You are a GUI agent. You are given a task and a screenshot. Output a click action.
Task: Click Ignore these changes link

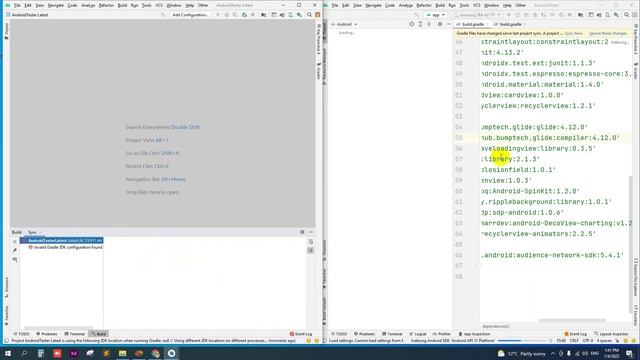[608, 33]
